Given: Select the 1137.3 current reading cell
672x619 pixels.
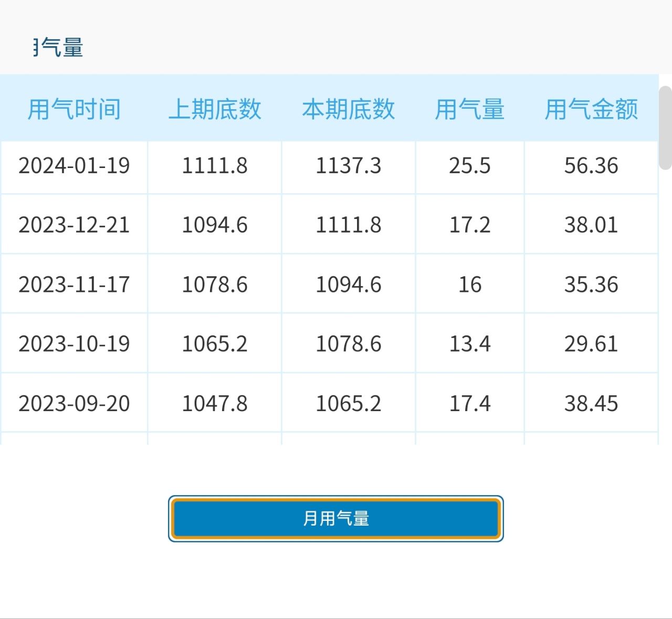Looking at the screenshot, I should (x=349, y=166).
